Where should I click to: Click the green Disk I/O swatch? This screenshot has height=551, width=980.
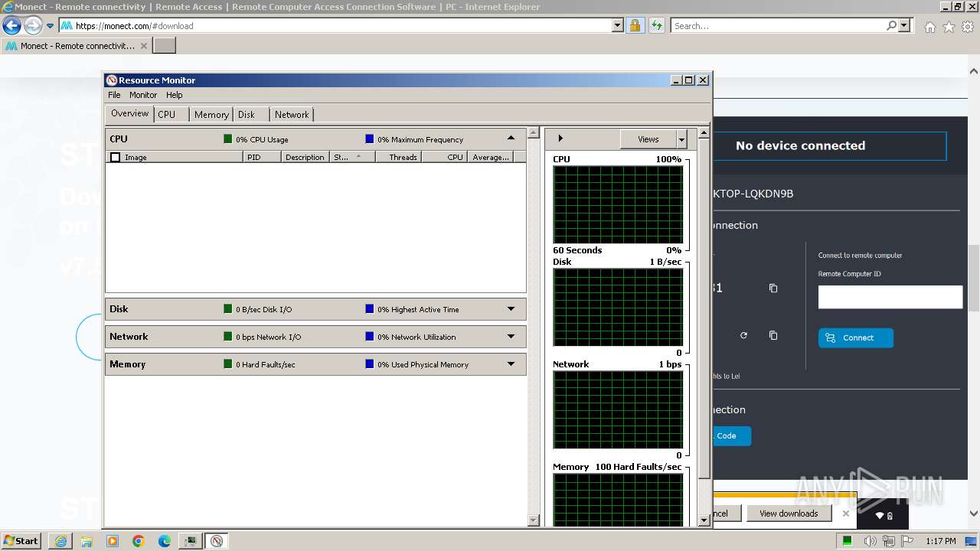(x=227, y=309)
